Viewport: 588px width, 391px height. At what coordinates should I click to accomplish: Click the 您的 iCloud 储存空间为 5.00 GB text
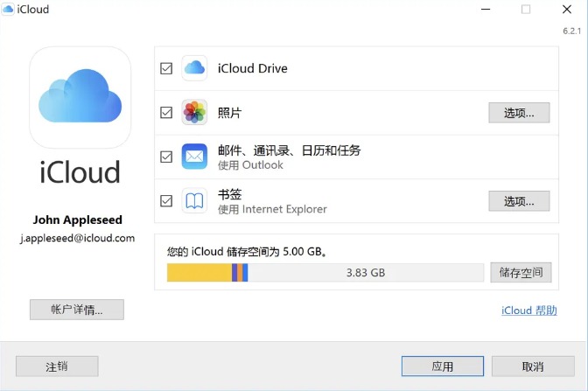click(x=247, y=251)
